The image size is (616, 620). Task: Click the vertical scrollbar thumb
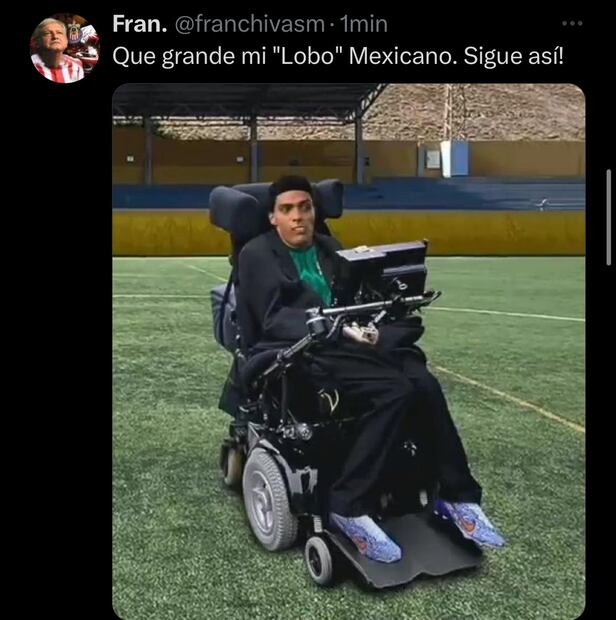[x=608, y=217]
